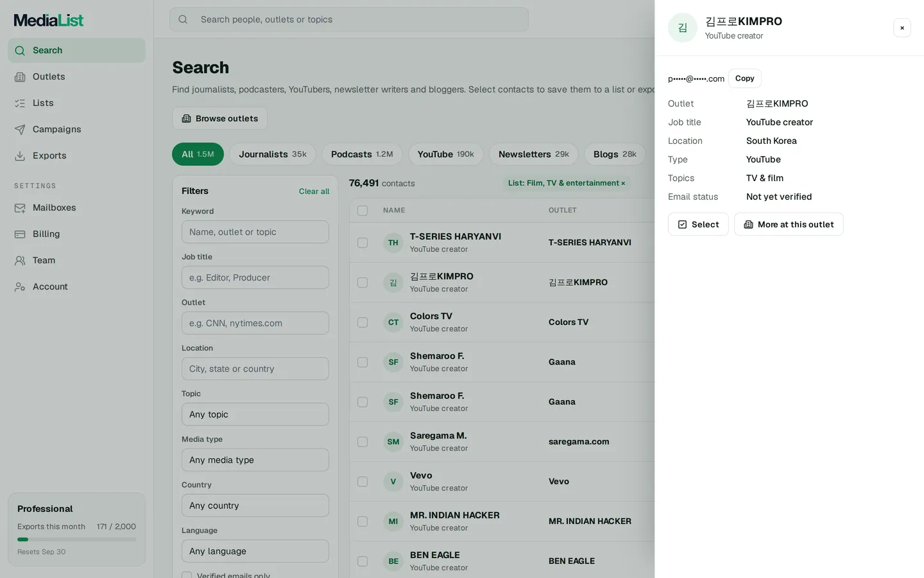Open the Any topic dropdown

[x=255, y=414]
